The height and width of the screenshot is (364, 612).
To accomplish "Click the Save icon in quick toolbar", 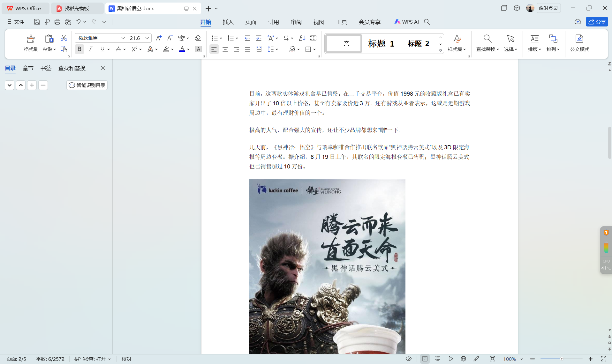I will (x=37, y=22).
